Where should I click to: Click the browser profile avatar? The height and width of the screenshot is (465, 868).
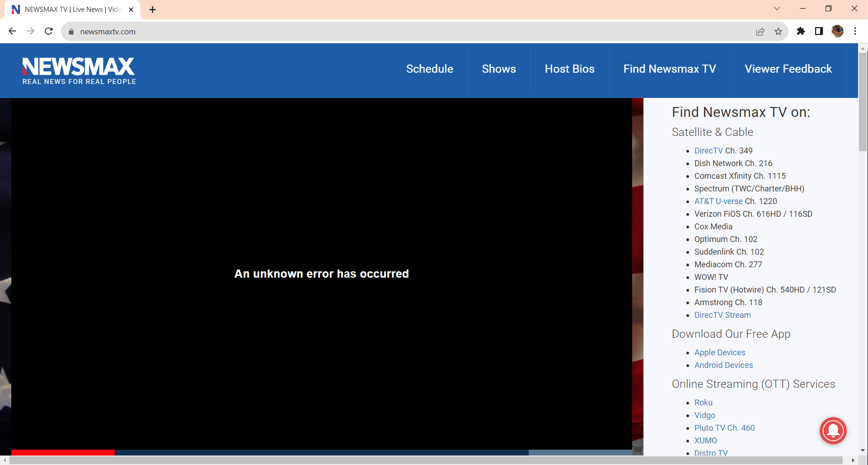[837, 31]
